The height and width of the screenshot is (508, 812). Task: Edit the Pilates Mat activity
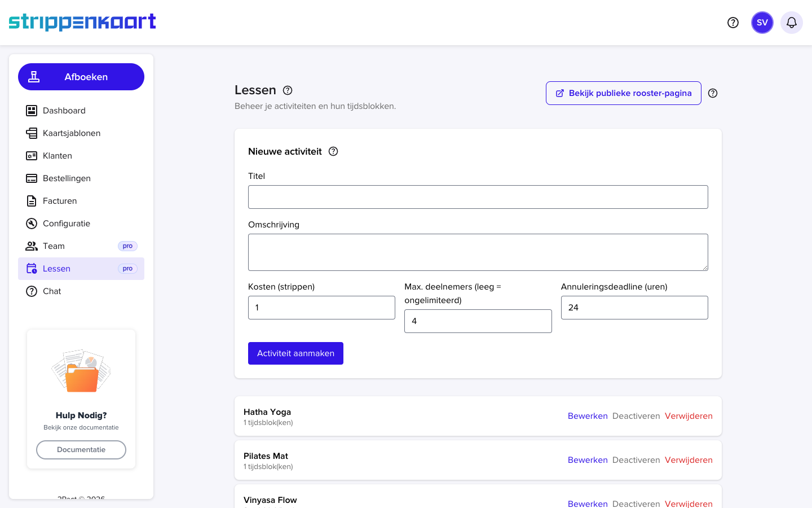[x=588, y=460]
